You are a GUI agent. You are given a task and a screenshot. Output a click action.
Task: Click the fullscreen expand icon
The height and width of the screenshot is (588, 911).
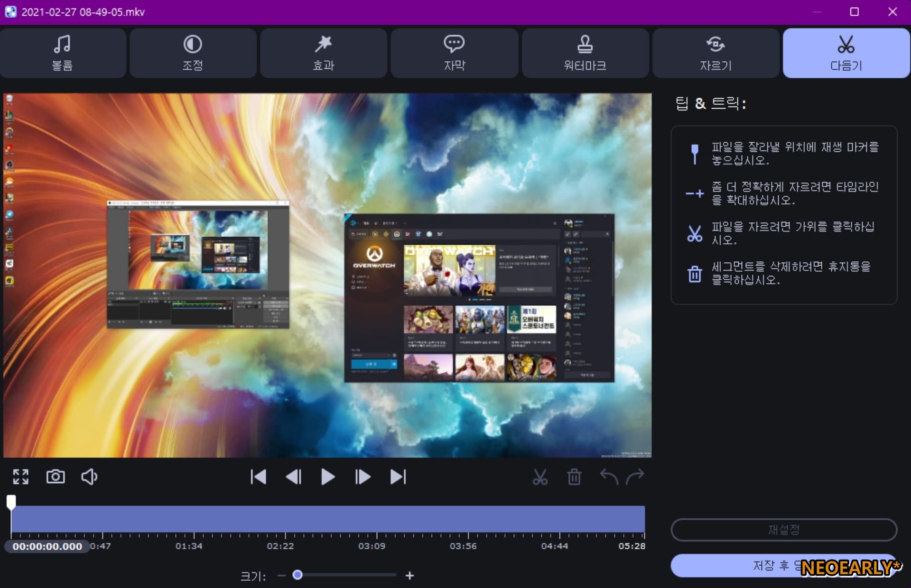pyautogui.click(x=20, y=477)
